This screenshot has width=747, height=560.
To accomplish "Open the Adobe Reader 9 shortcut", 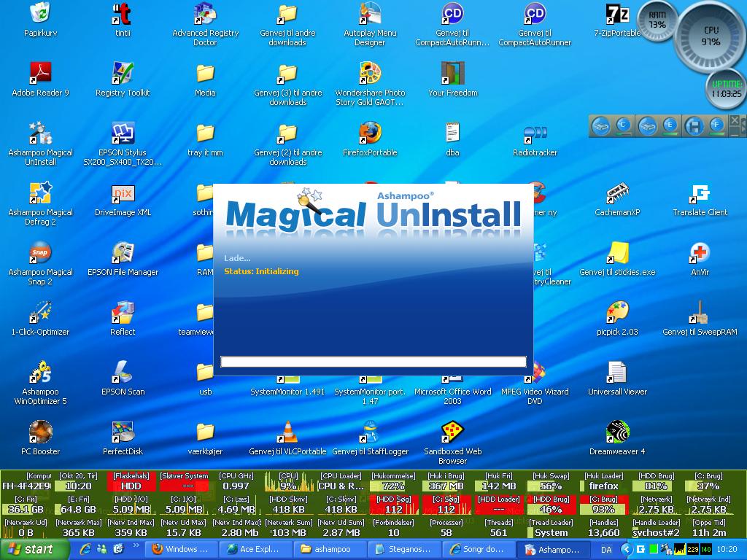I will (x=40, y=74).
